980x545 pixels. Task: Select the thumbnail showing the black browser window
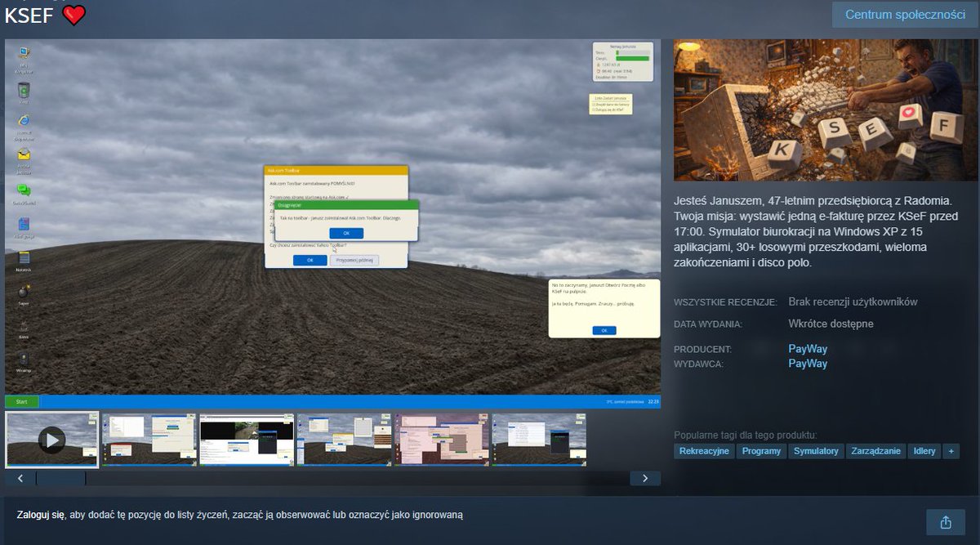(246, 440)
